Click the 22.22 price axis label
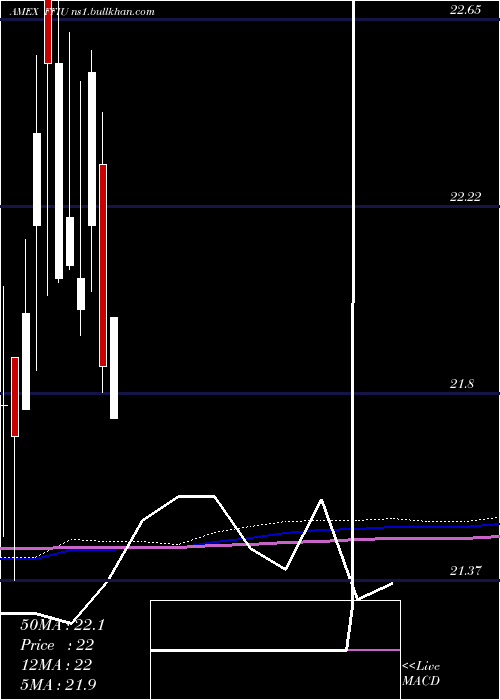500x700 pixels. tap(465, 197)
